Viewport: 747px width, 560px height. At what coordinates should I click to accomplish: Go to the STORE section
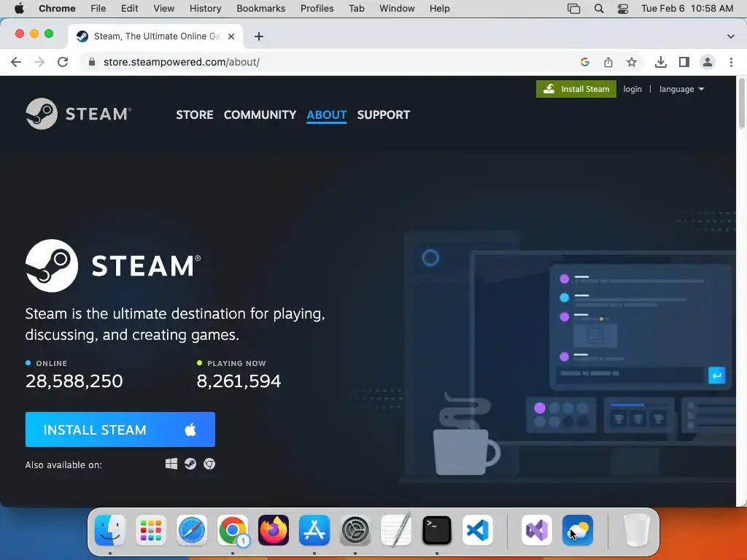pyautogui.click(x=194, y=114)
